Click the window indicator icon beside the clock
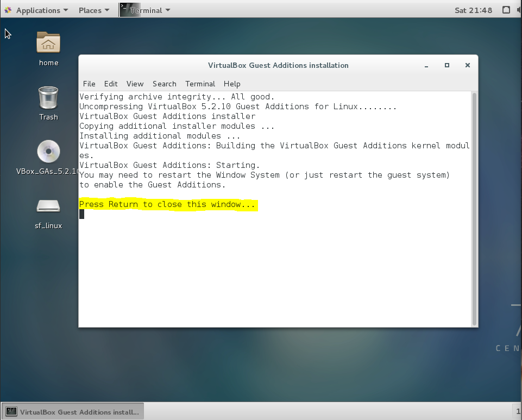Viewport: 522px width, 420px height. (x=506, y=10)
